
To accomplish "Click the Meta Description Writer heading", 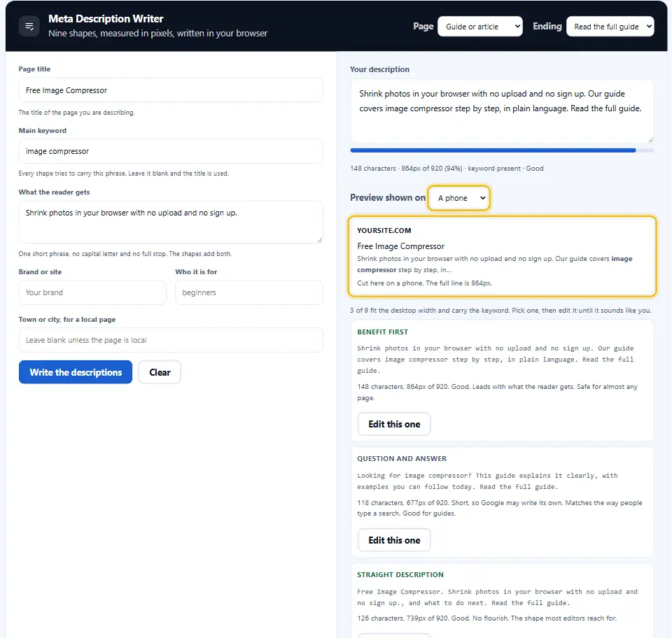I will coord(106,19).
